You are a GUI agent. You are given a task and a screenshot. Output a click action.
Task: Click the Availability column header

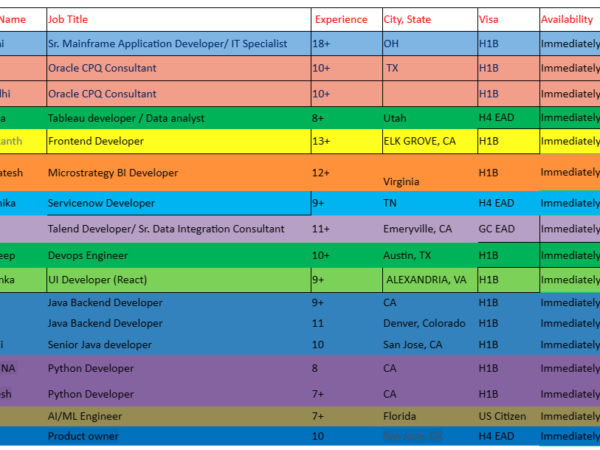(x=567, y=19)
